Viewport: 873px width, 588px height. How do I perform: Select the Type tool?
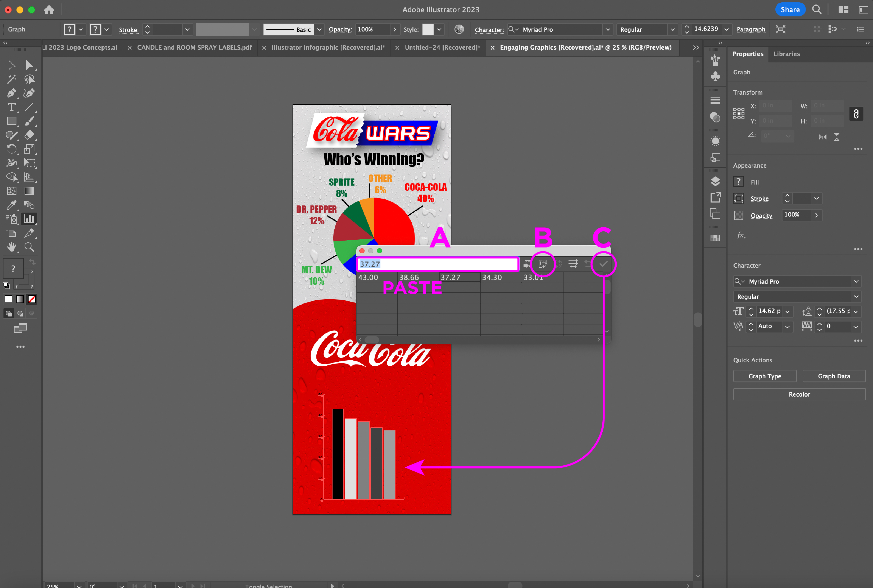click(11, 107)
